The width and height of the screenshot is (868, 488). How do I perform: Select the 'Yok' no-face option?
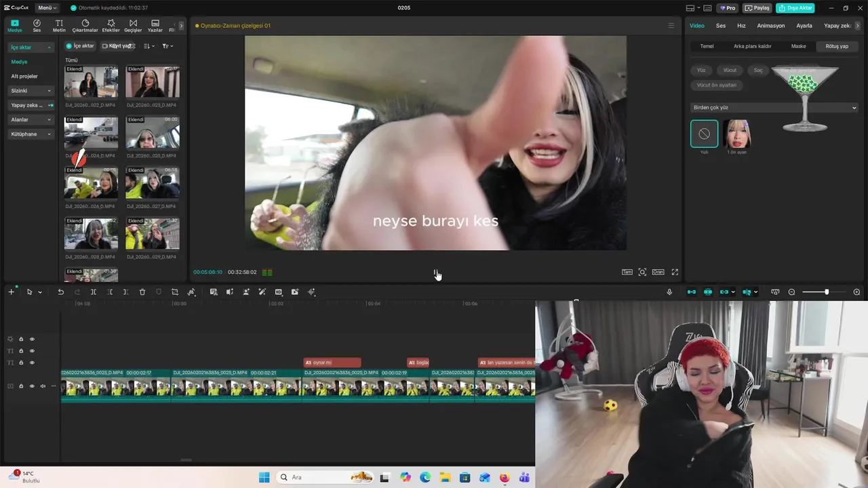(704, 134)
